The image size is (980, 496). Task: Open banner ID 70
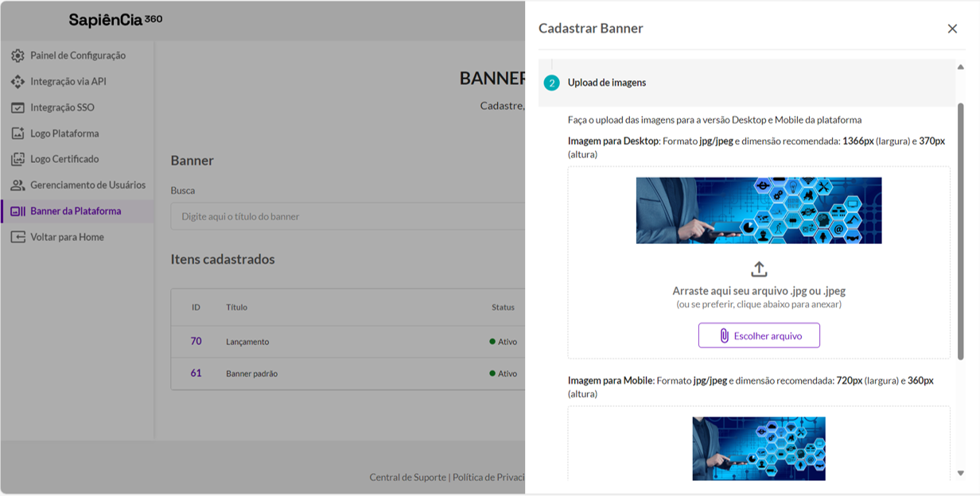(x=196, y=341)
